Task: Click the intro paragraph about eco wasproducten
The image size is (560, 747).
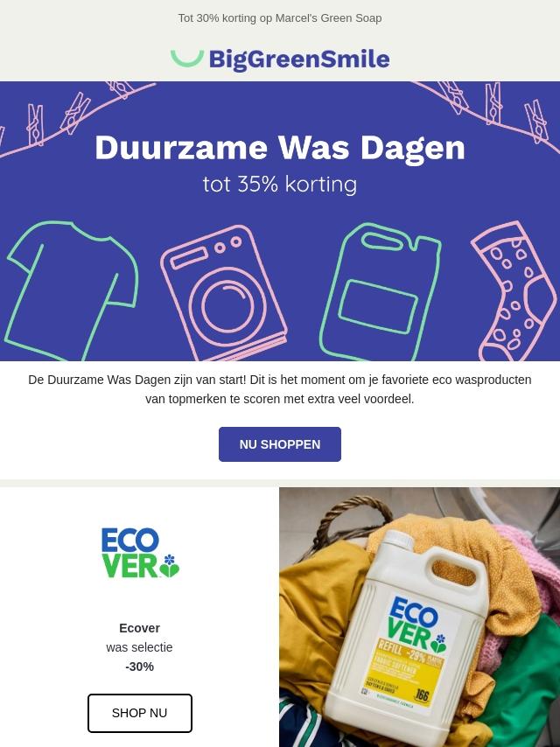Action: click(280, 389)
